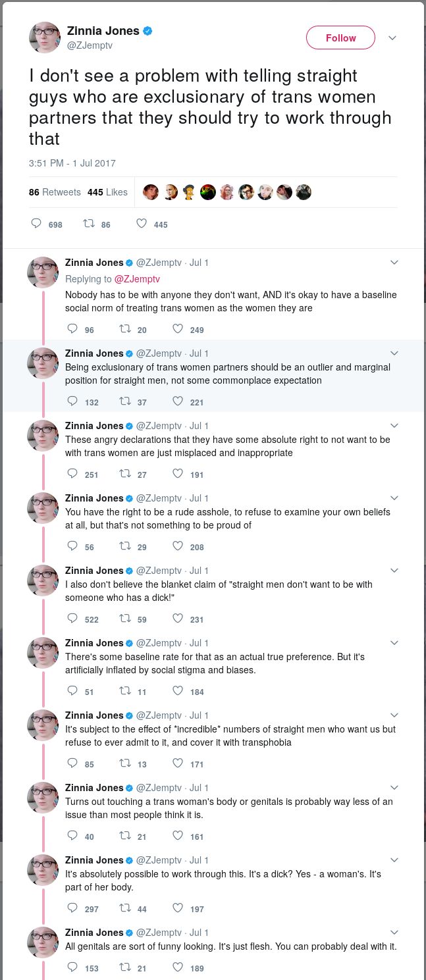View the 445 Likes list
Screen dimensions: 426x980
pyautogui.click(x=107, y=192)
